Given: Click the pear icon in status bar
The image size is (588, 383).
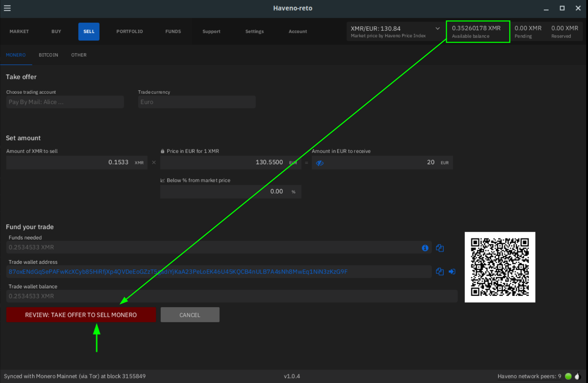Looking at the screenshot, I should (x=577, y=376).
